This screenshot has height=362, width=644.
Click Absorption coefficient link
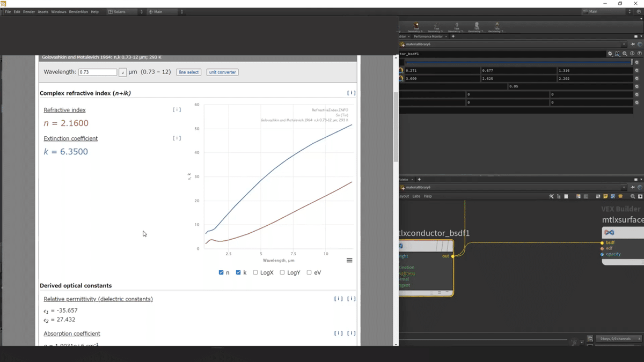coord(72,334)
